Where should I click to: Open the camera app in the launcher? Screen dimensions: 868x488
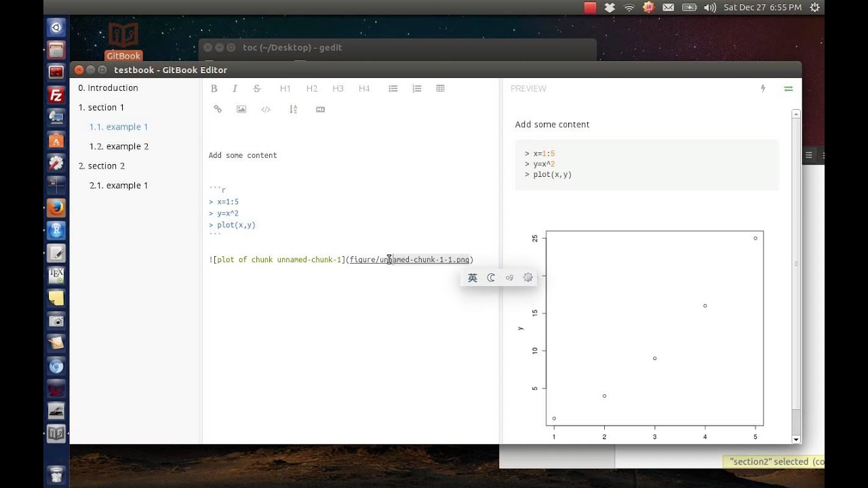point(56,321)
